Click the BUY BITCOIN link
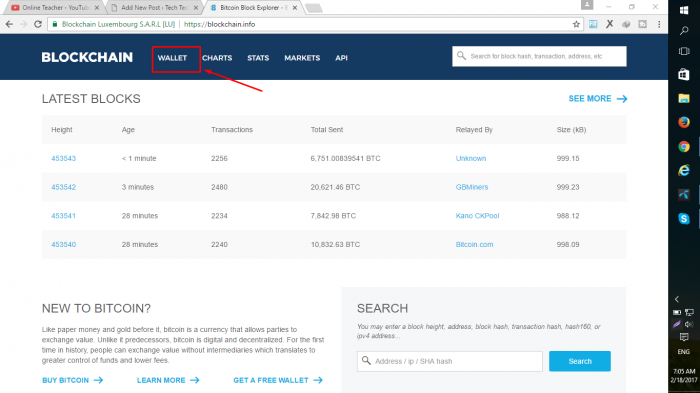The width and height of the screenshot is (700, 393). pyautogui.click(x=72, y=380)
